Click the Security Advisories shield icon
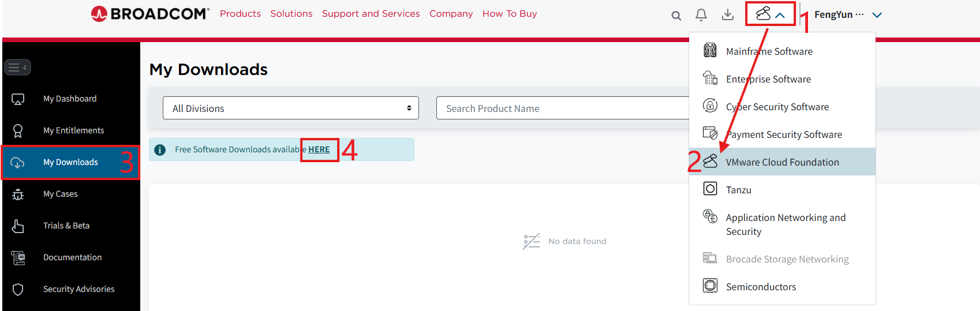 [18, 290]
